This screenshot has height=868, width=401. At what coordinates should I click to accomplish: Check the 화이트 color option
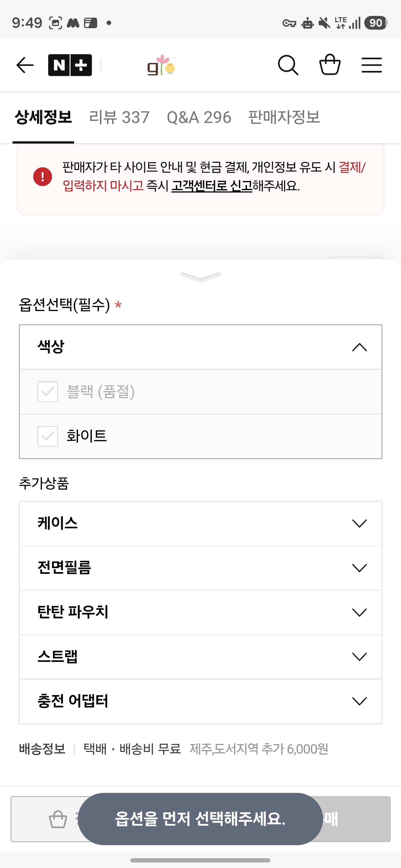(x=48, y=436)
